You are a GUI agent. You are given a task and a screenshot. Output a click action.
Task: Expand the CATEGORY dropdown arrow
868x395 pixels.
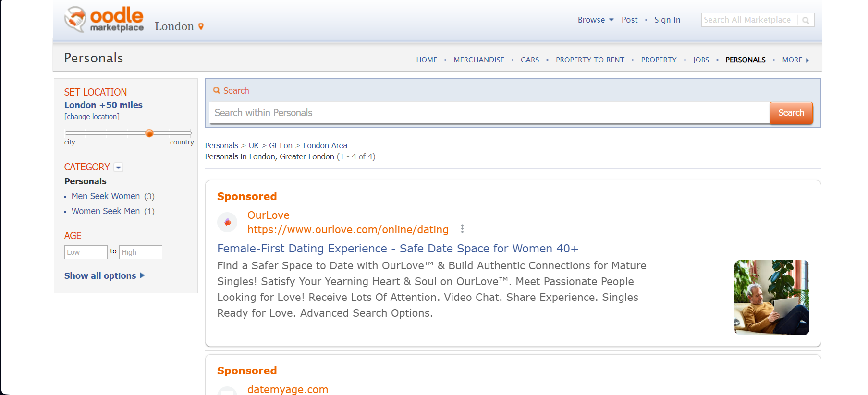tap(119, 167)
